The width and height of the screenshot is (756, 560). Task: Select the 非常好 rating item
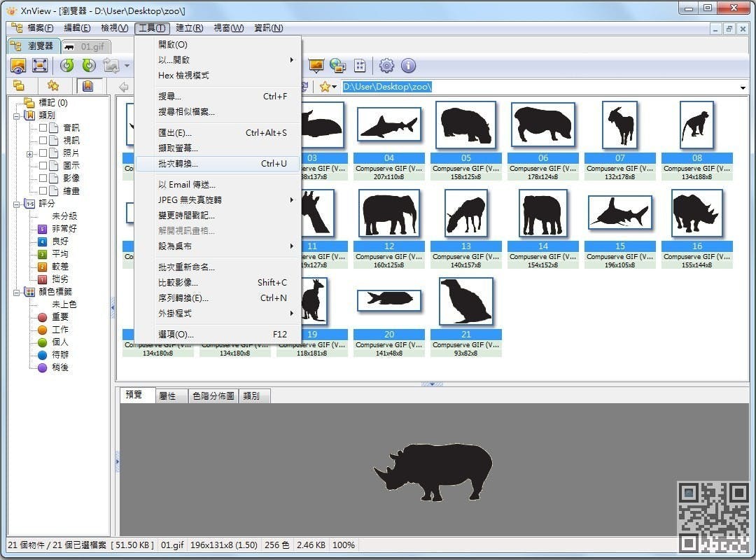click(64, 229)
